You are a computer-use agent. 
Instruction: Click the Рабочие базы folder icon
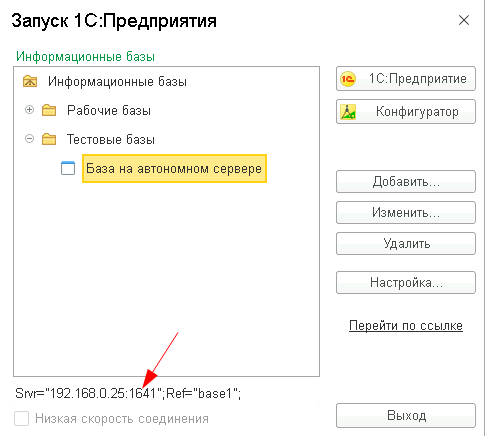pos(49,110)
